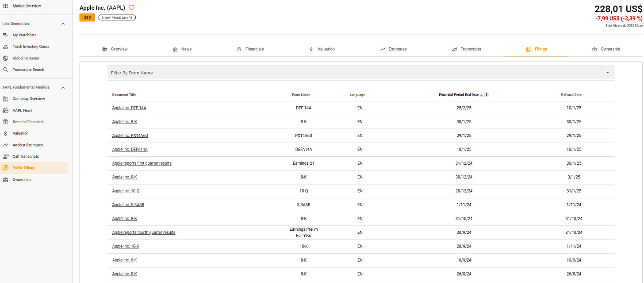
Task: Switch to the Transcripts tab
Action: click(466, 49)
